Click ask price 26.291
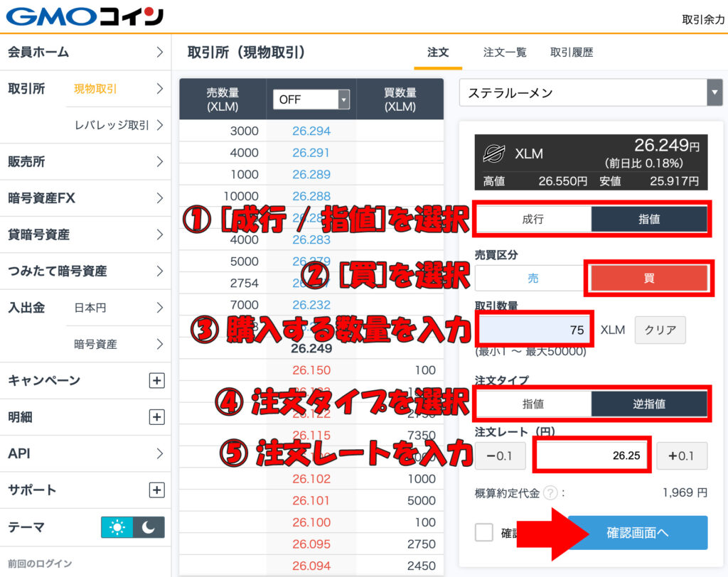 coord(311,153)
